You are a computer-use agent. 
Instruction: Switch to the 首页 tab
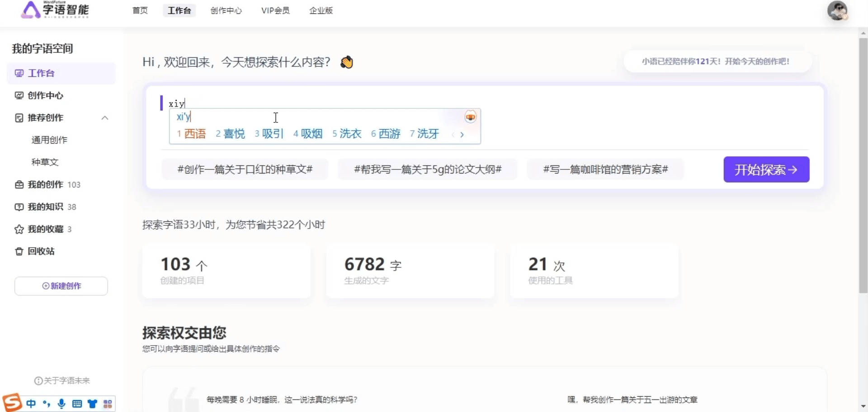click(140, 10)
